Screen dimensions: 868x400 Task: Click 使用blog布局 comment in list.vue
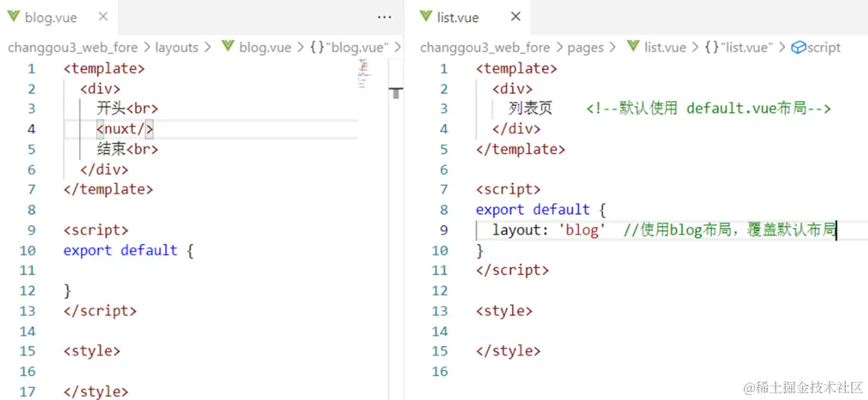[729, 230]
